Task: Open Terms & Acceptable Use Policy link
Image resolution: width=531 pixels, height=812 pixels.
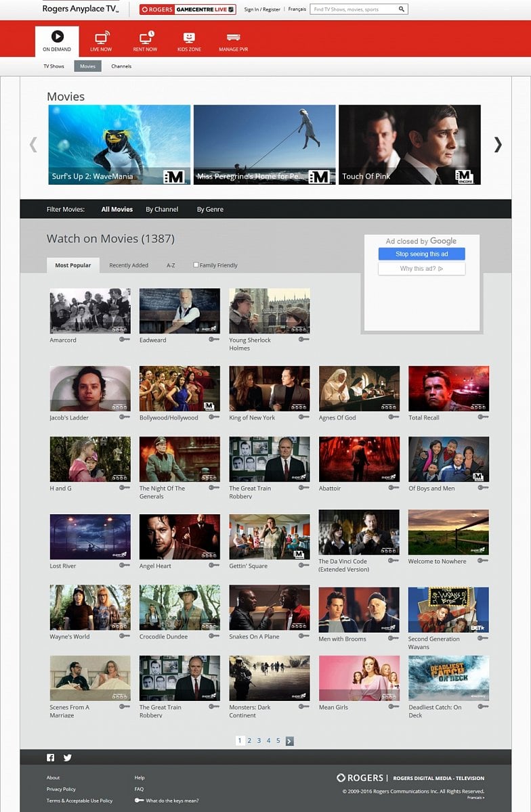Action: [x=79, y=800]
